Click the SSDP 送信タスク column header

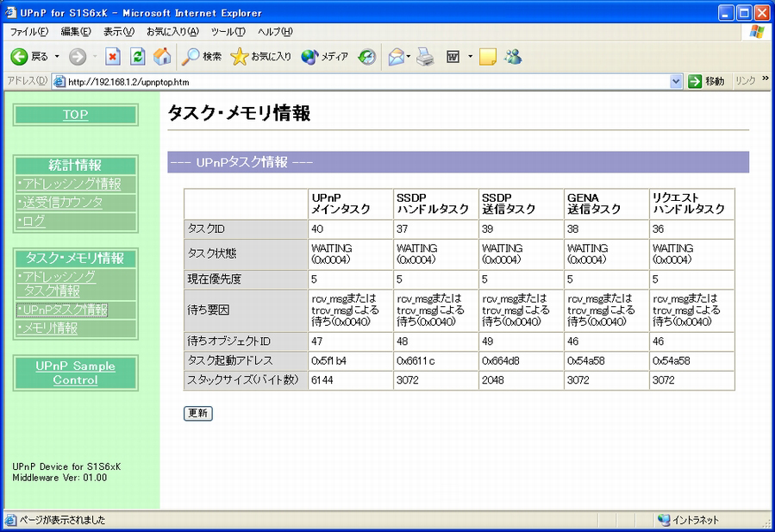(522, 203)
